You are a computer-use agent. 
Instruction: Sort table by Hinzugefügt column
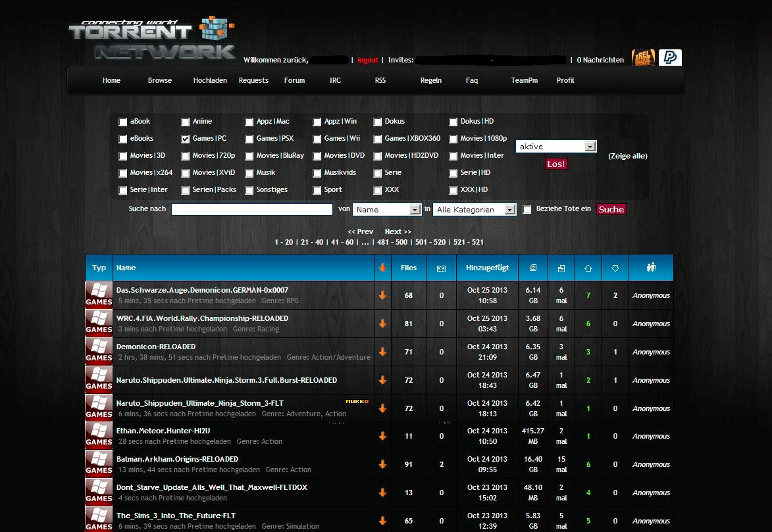click(x=487, y=268)
